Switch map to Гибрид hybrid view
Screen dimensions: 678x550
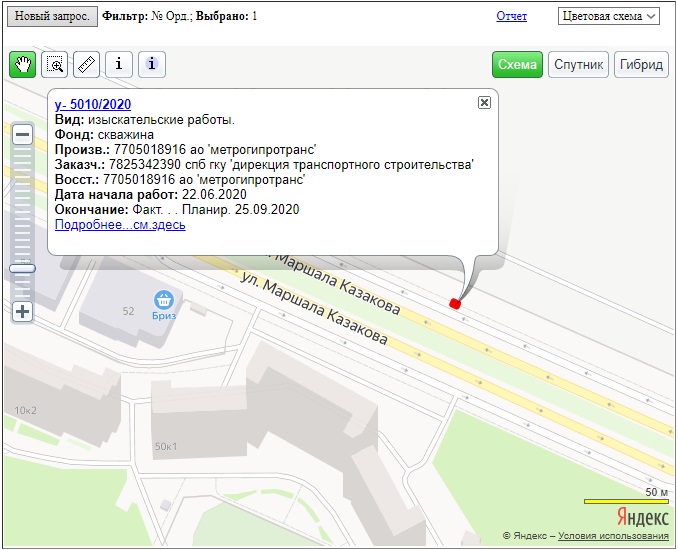pyautogui.click(x=641, y=65)
